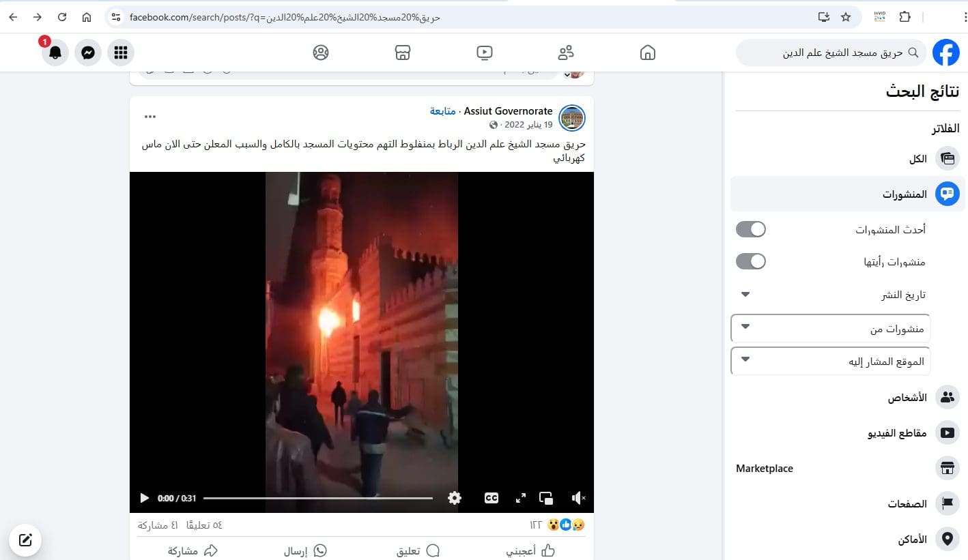The height and width of the screenshot is (560, 968).
Task: Seek along the video progress bar
Action: 318,498
